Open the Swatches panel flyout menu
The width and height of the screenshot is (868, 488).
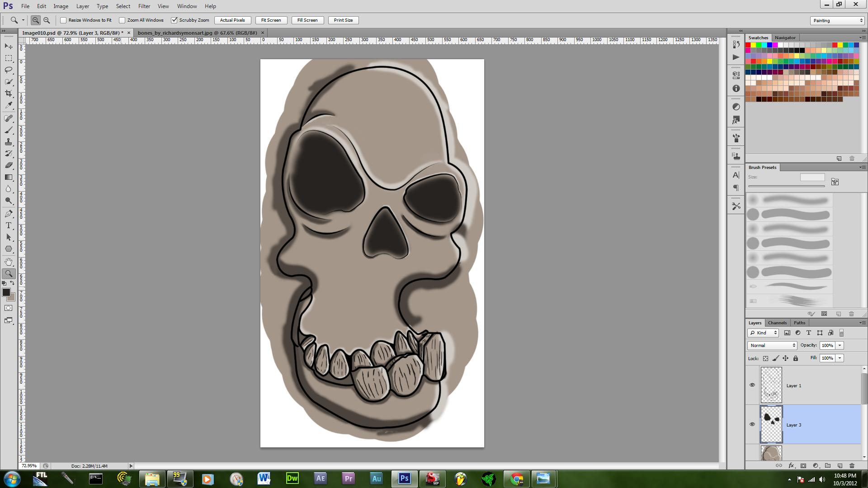click(x=862, y=38)
